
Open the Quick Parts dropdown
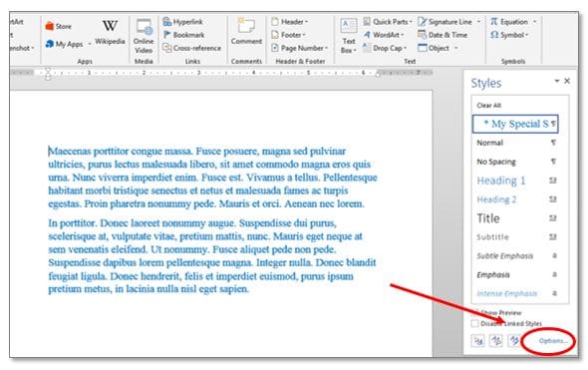(x=387, y=22)
